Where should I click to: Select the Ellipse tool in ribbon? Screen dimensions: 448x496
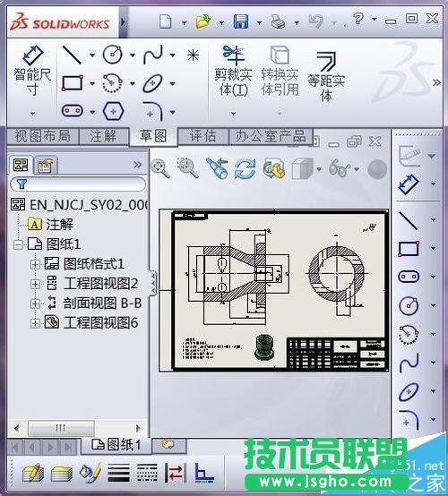point(152,83)
